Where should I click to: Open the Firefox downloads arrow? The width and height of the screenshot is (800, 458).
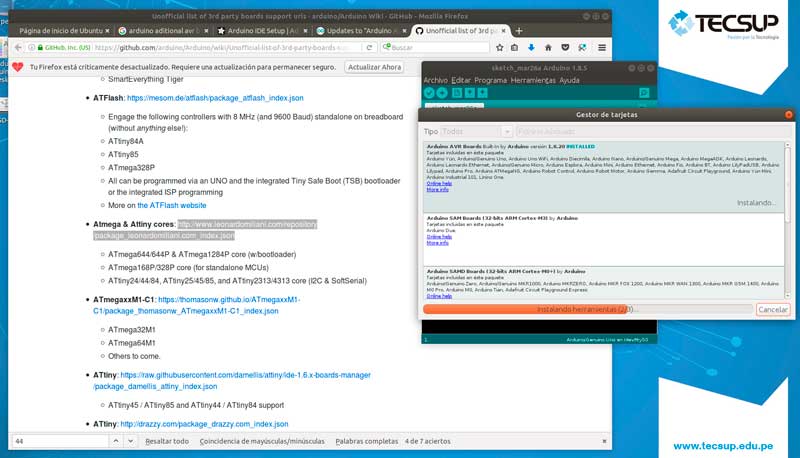(x=531, y=47)
